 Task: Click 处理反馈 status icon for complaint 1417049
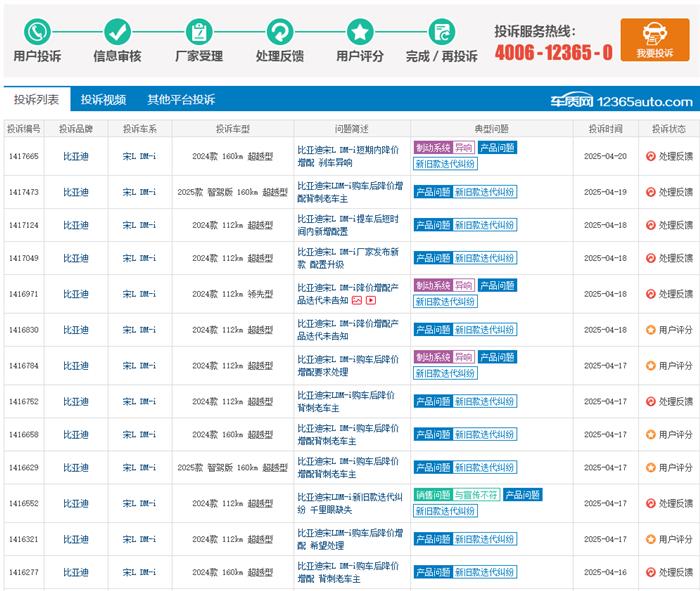(x=650, y=258)
